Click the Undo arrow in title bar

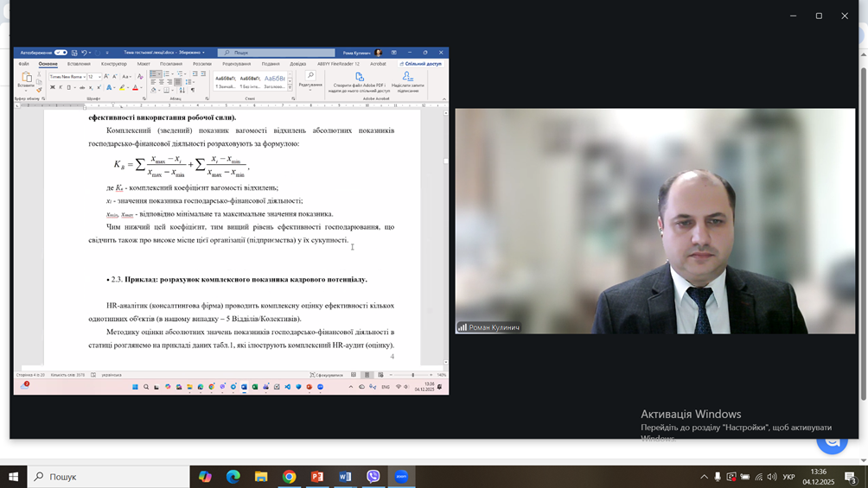[x=84, y=53]
